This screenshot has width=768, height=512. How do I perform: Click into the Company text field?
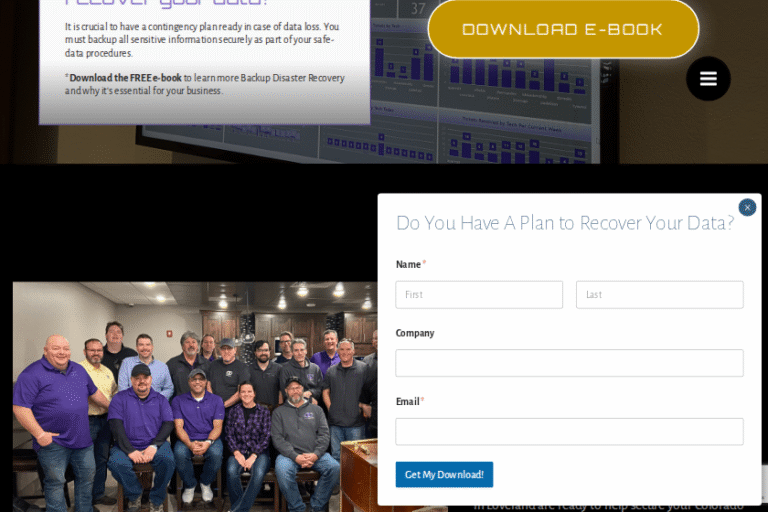pos(569,363)
